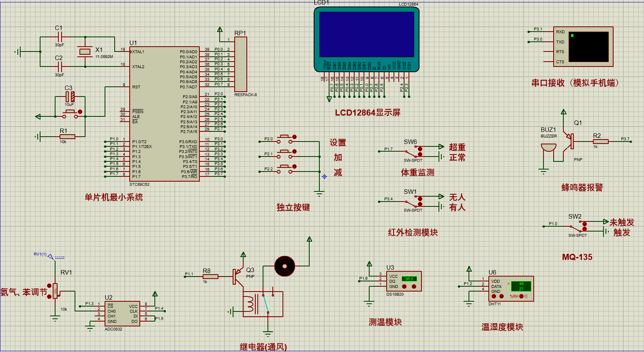Click the 'STC89C52' part name text

click(x=139, y=184)
